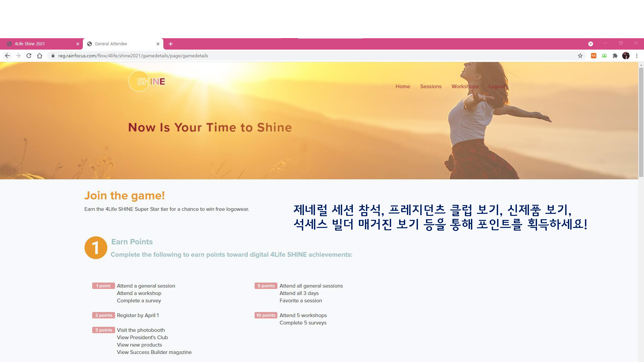This screenshot has width=644, height=362.
Task: Minimize the Chrome window
Action: pos(605,43)
